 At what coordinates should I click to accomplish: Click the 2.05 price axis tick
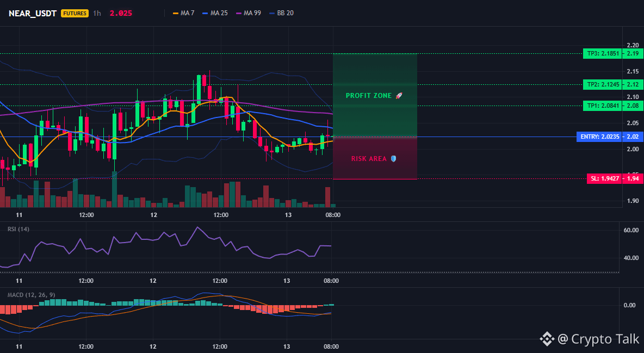click(x=633, y=123)
